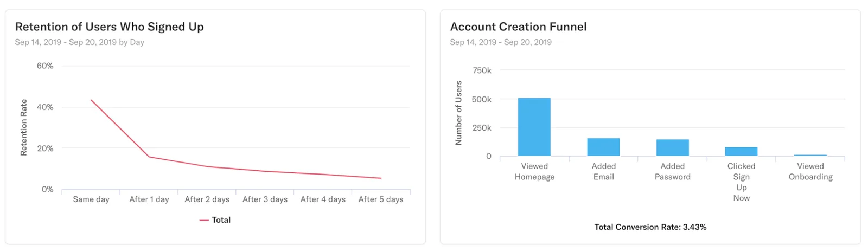This screenshot has height=252, width=868.
Task: Select the Clicked Sign Up Now bar
Action: tap(741, 152)
